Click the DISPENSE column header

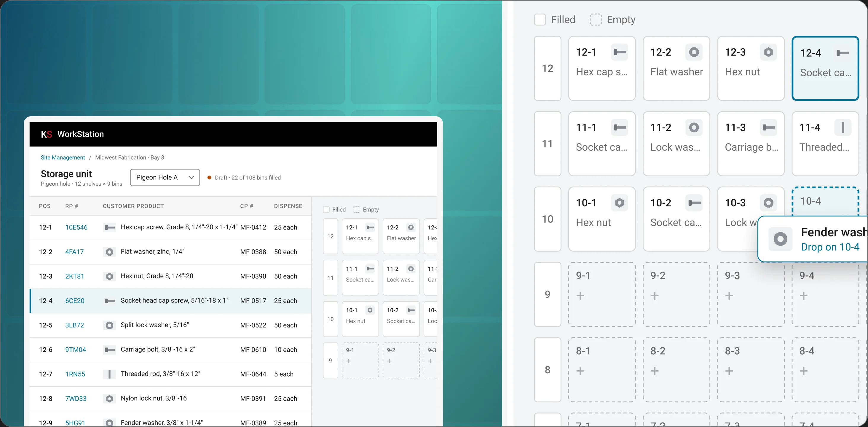288,206
